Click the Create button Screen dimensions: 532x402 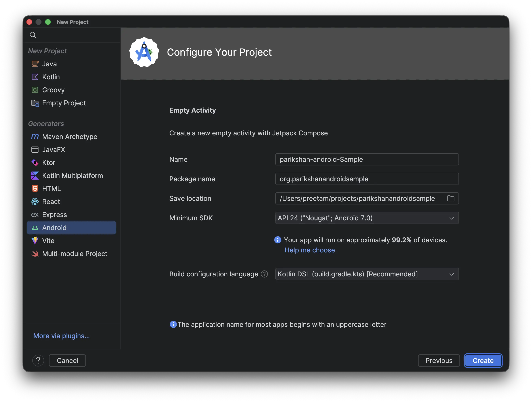tap(483, 360)
